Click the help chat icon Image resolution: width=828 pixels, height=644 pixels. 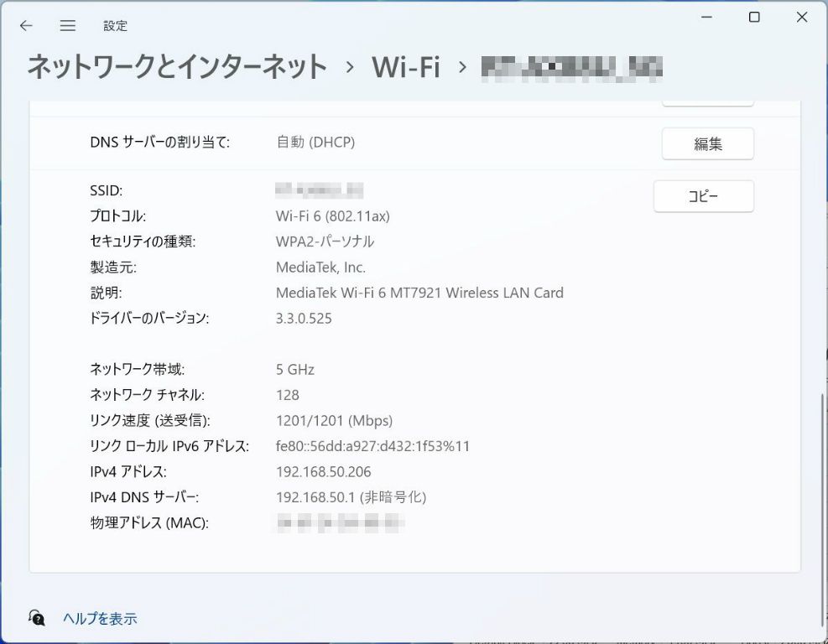tap(36, 618)
